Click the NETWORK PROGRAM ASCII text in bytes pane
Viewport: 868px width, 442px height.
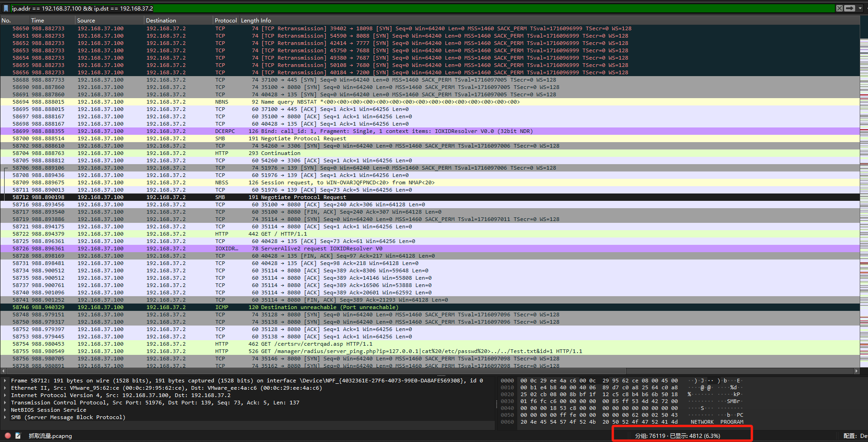[x=717, y=422]
